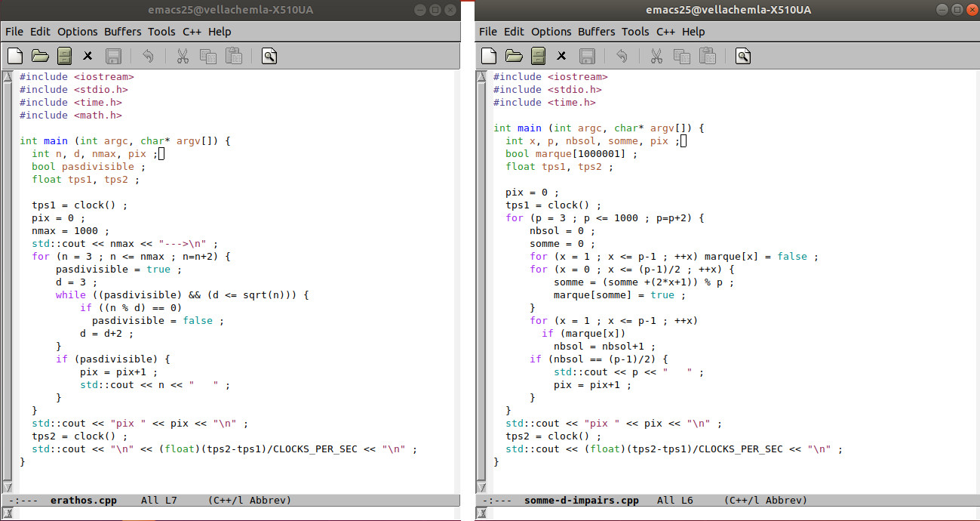Open C++ menu in left window
This screenshot has width=980, height=521.
coord(192,32)
